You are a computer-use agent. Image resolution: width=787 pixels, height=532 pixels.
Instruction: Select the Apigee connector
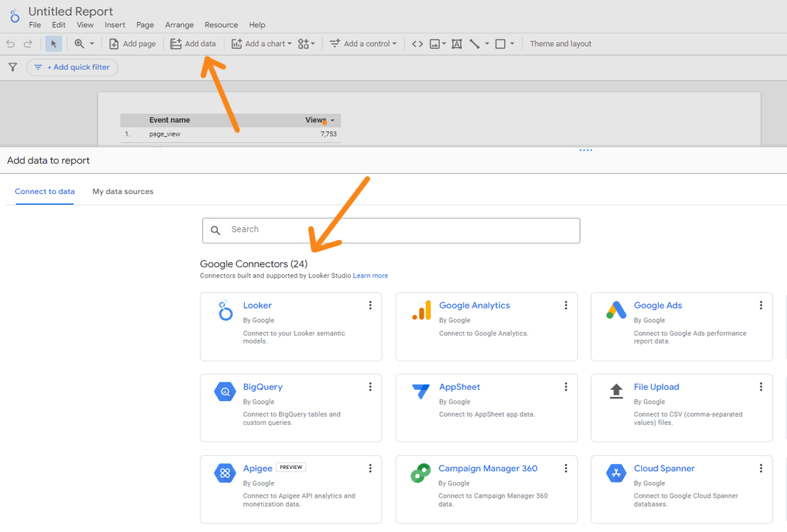pyautogui.click(x=291, y=489)
